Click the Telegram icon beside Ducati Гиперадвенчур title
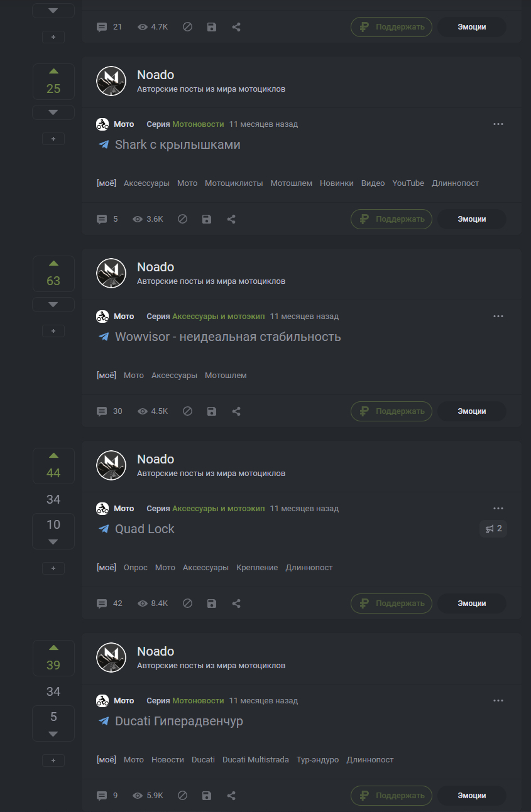531x812 pixels. pos(104,722)
